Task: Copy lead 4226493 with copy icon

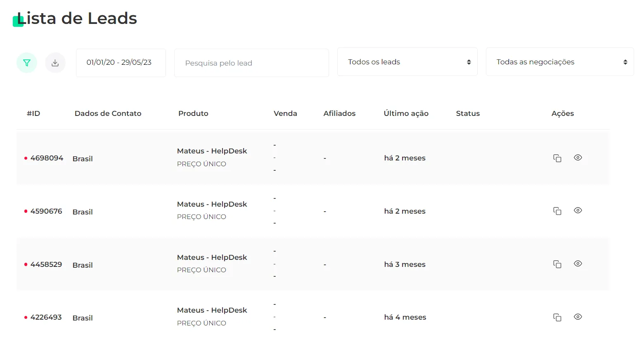Action: pos(557,317)
